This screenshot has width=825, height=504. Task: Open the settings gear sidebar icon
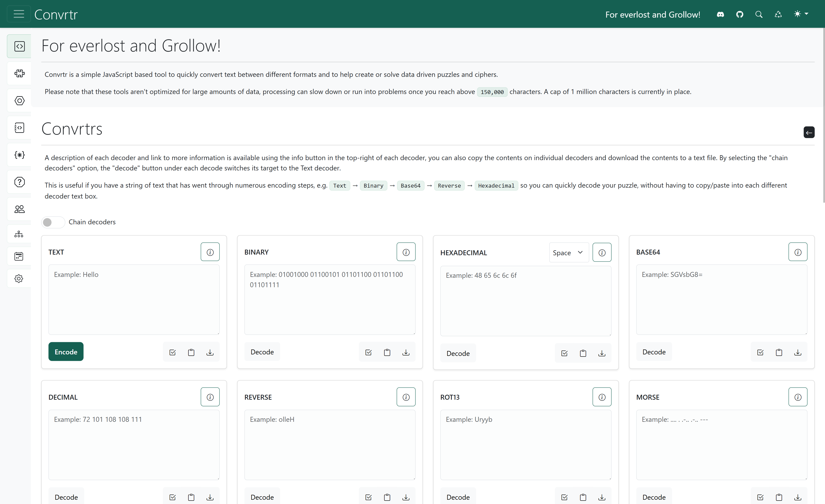coord(19,279)
